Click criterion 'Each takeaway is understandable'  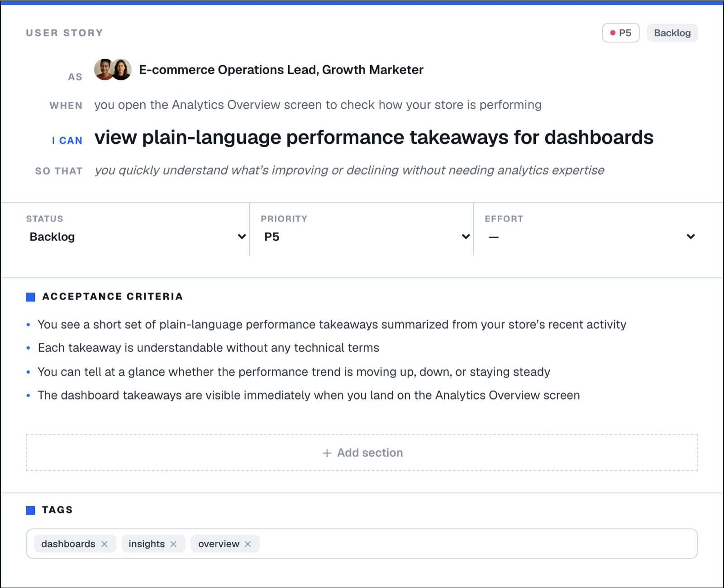pyautogui.click(x=209, y=348)
